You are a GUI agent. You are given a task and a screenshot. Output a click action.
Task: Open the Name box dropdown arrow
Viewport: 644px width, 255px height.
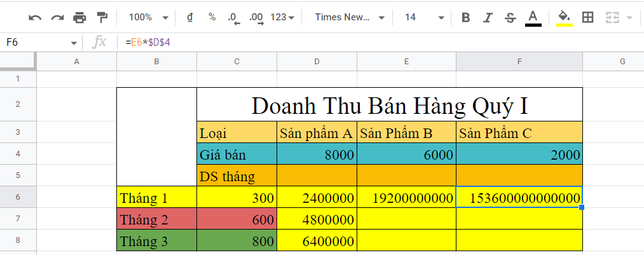point(74,43)
